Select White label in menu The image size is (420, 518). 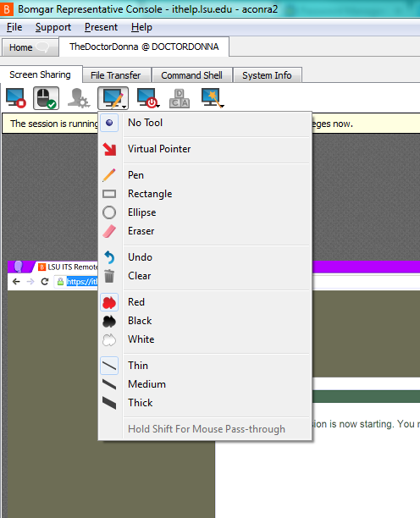[141, 339]
